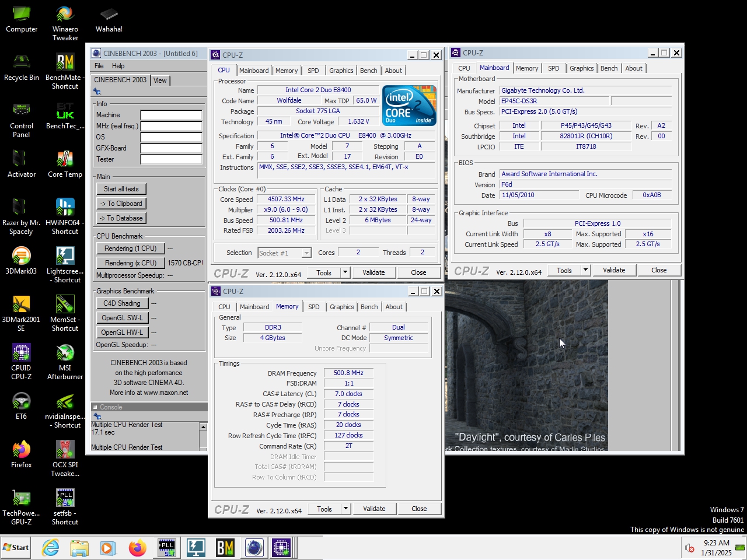The width and height of the screenshot is (747, 560).
Task: Launch the Lightscreen shortcut
Action: click(65, 265)
